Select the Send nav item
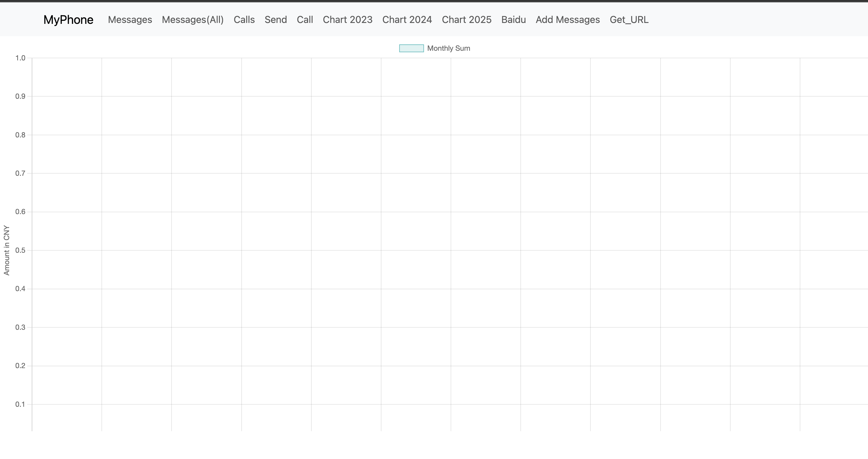868x459 pixels. point(275,20)
